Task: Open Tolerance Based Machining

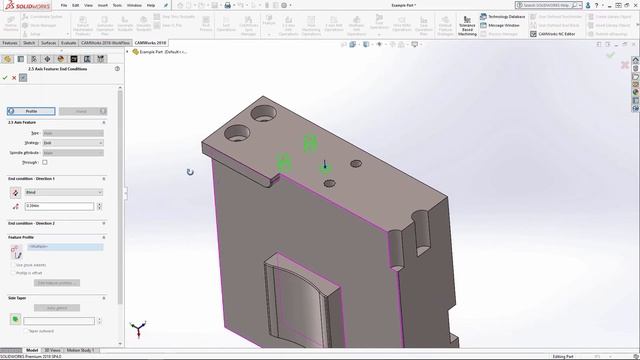Action: [467, 26]
